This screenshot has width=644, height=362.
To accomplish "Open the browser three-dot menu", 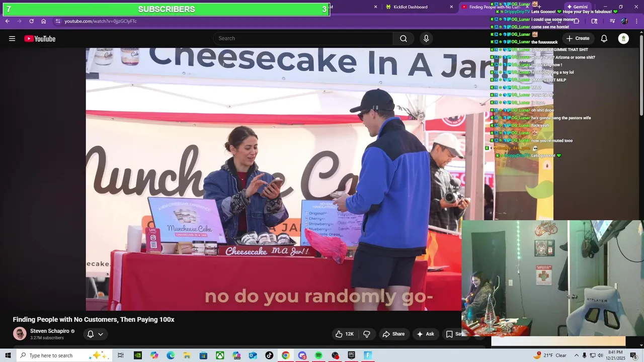I will click(637, 21).
